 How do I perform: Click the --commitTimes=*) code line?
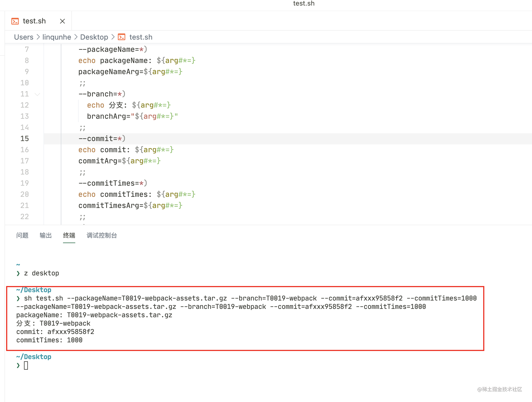tap(113, 183)
